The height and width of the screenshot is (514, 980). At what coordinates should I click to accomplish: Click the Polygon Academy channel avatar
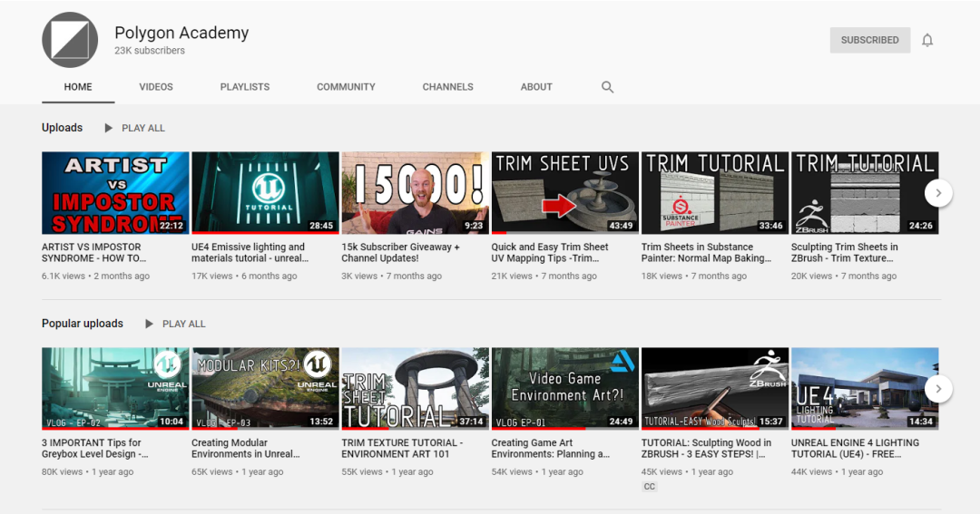(x=70, y=40)
